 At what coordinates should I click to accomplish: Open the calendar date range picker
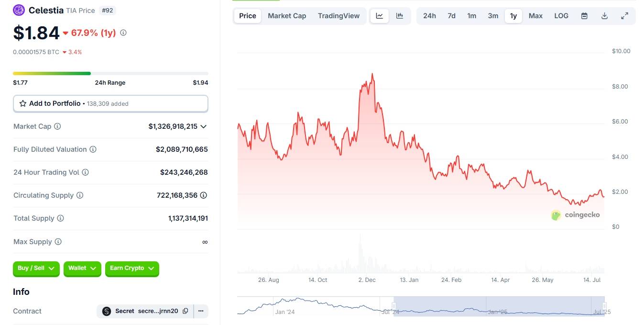tap(584, 16)
